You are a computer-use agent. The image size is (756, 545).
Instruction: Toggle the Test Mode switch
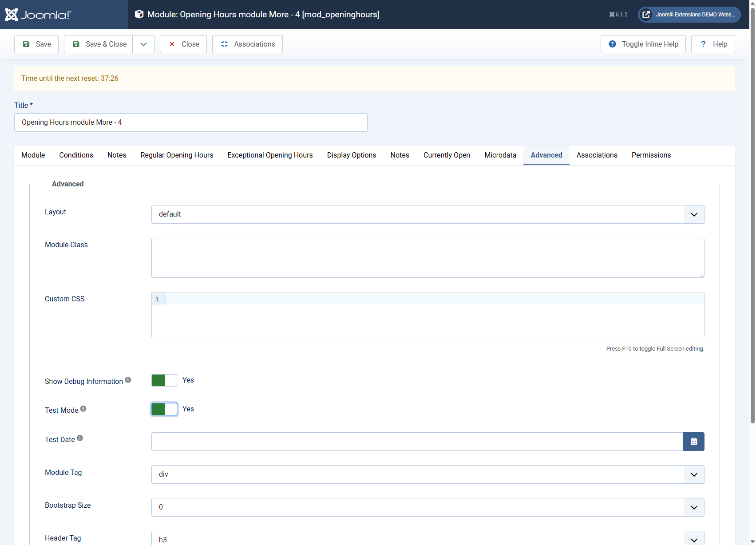[164, 409]
